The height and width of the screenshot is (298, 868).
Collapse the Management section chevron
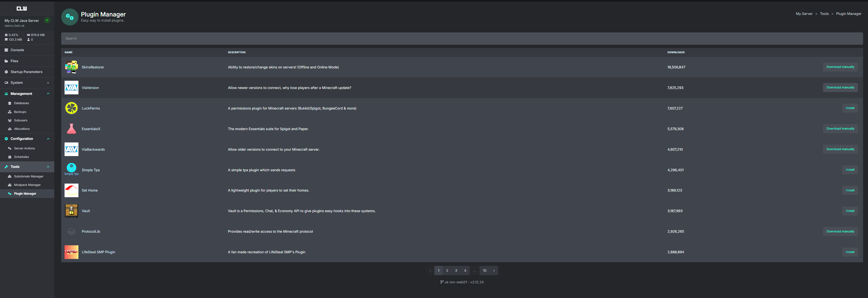coord(48,94)
